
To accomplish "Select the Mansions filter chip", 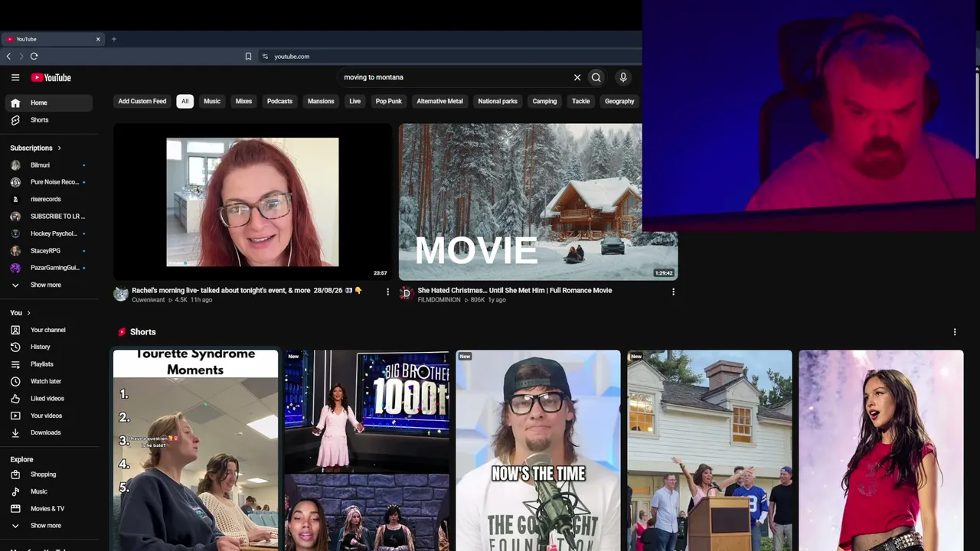I will (x=321, y=101).
